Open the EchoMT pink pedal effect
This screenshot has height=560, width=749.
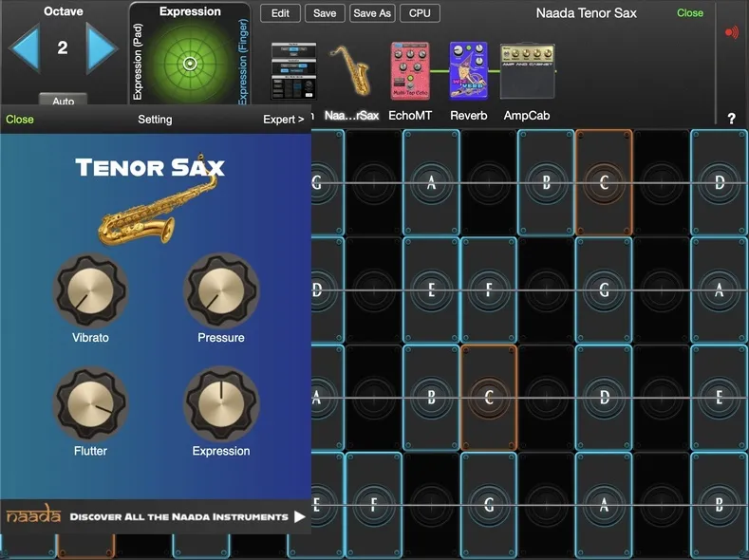(x=410, y=70)
